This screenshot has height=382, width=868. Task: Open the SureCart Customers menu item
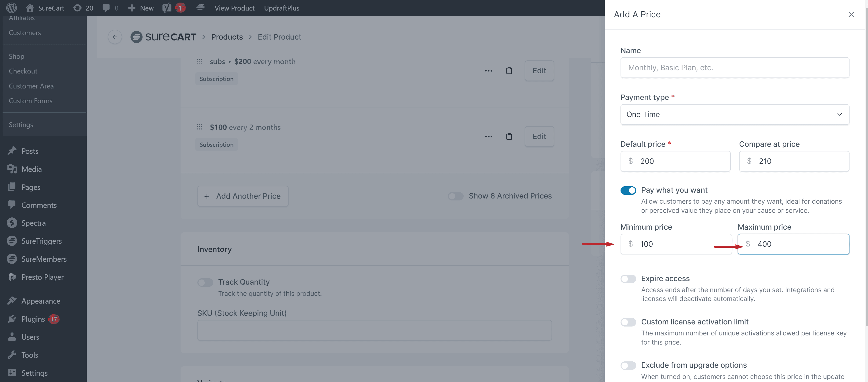click(x=25, y=33)
